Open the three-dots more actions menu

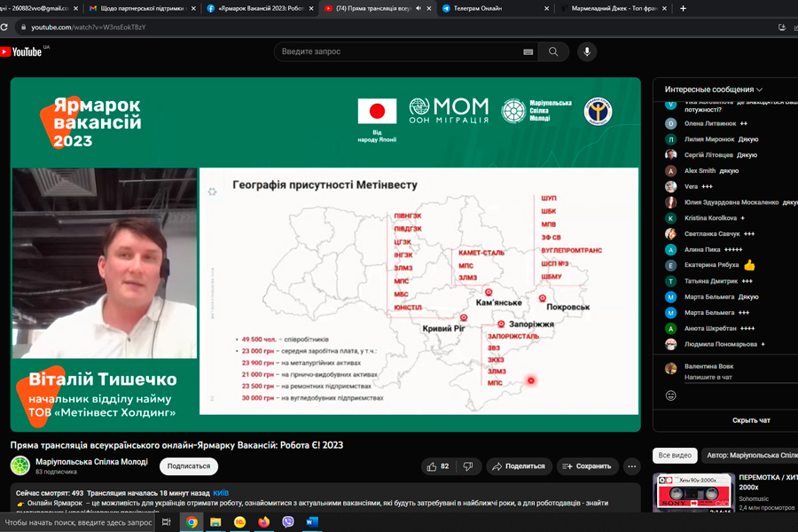[631, 465]
